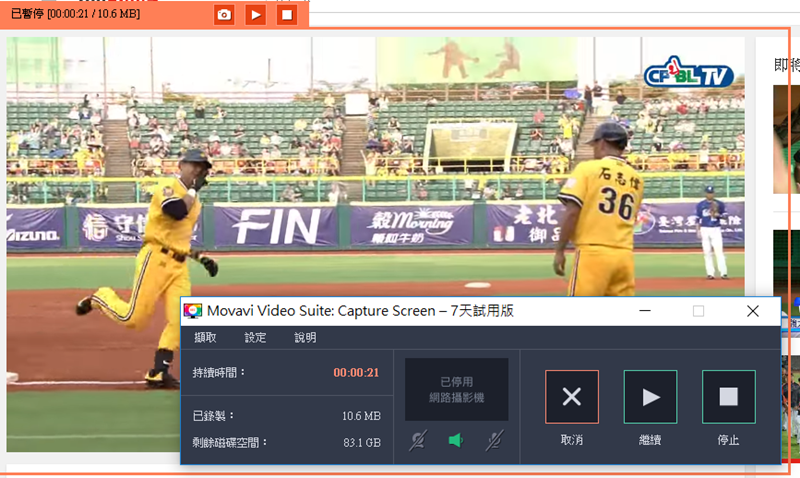Toggle the green system audio speaker icon
Screen dimensions: 800x478
[x=456, y=440]
